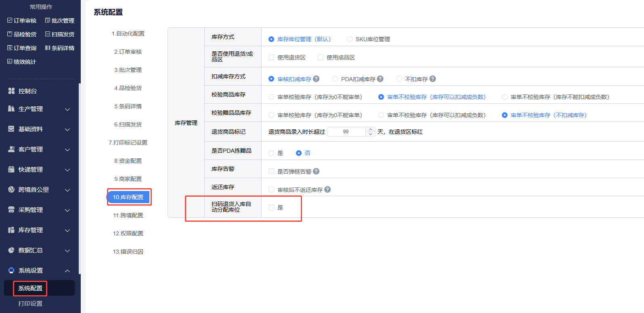Viewport: 644px width, 313px height.
Task: Expand 客户管理 menu chevron
Action: (x=67, y=149)
